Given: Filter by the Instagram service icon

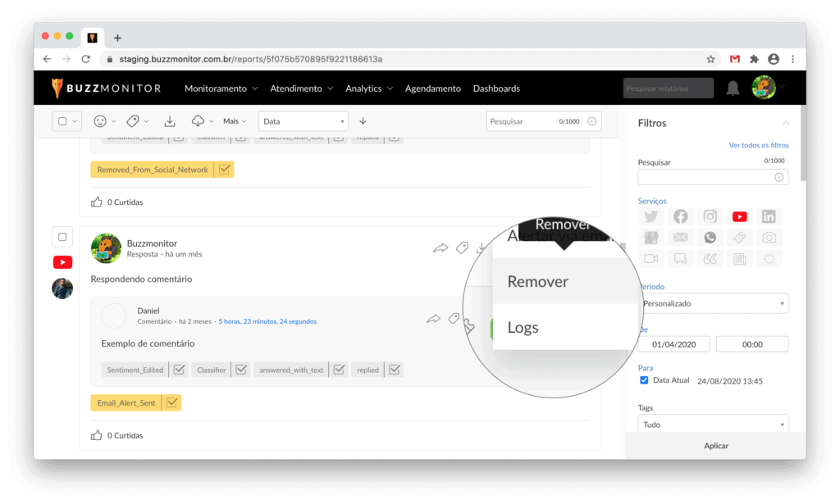Looking at the screenshot, I should 710,216.
